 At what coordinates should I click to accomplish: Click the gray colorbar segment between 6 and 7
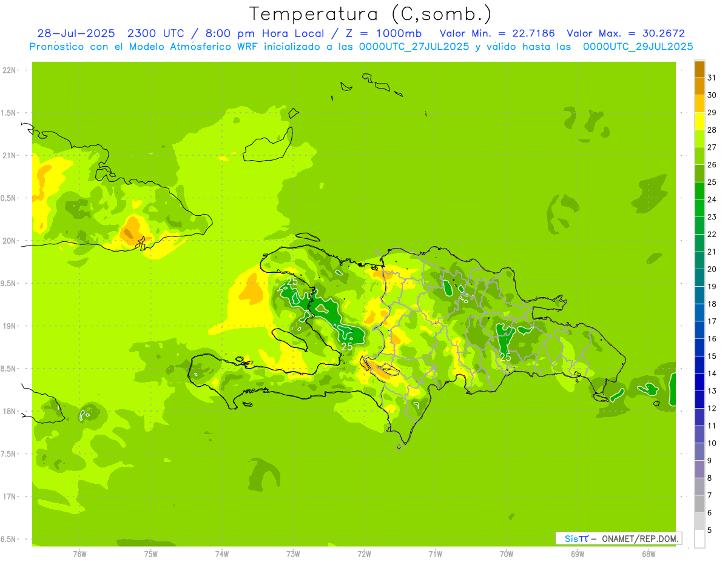pyautogui.click(x=699, y=504)
